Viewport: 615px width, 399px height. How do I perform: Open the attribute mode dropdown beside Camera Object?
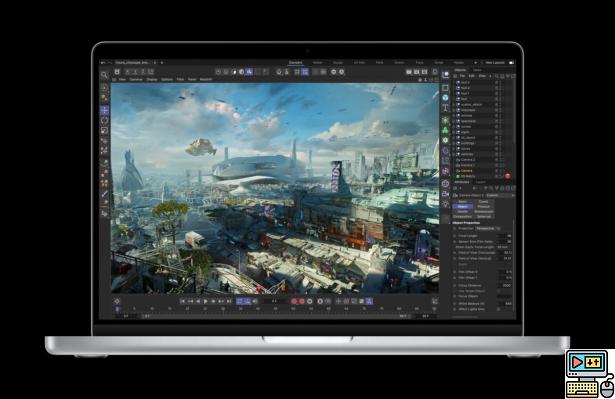click(x=500, y=195)
